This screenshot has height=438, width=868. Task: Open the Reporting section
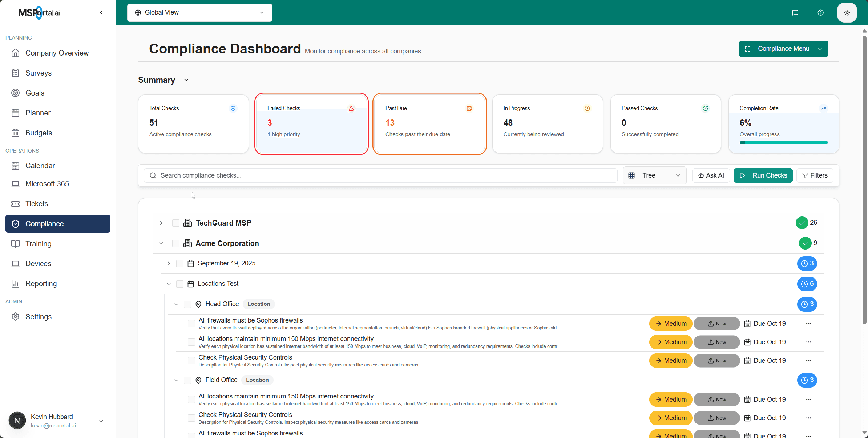41,284
